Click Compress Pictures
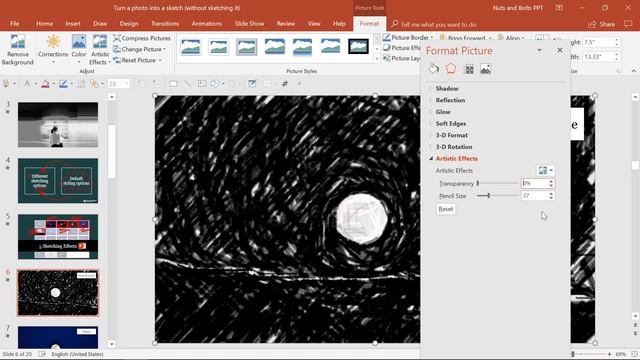 click(x=142, y=38)
